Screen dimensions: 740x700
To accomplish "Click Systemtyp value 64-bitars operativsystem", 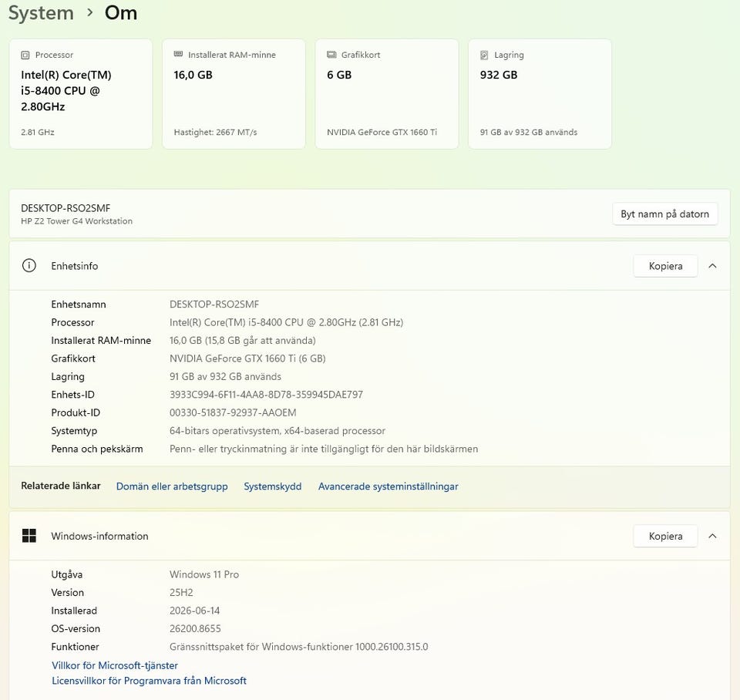I will pyautogui.click(x=277, y=430).
